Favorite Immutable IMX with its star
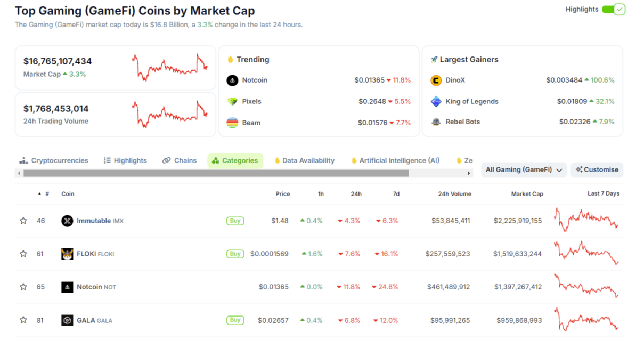This screenshot has height=340, width=644. coord(23,221)
